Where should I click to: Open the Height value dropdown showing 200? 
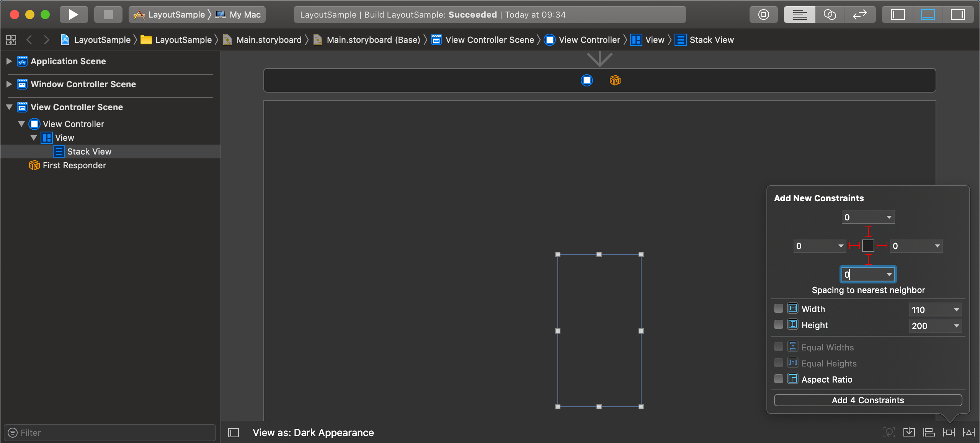click(x=956, y=326)
